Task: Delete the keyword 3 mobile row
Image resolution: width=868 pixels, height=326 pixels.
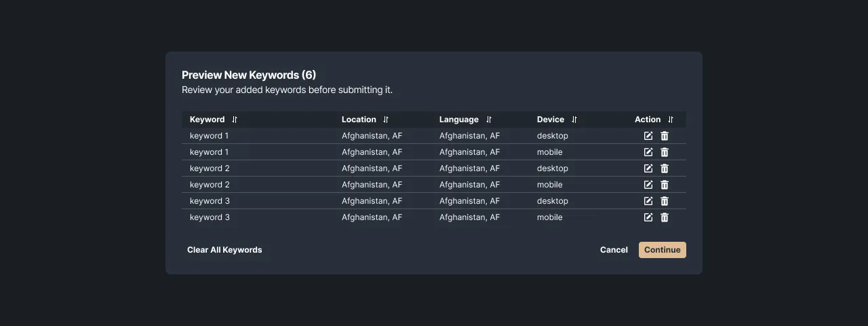Action: (665, 217)
